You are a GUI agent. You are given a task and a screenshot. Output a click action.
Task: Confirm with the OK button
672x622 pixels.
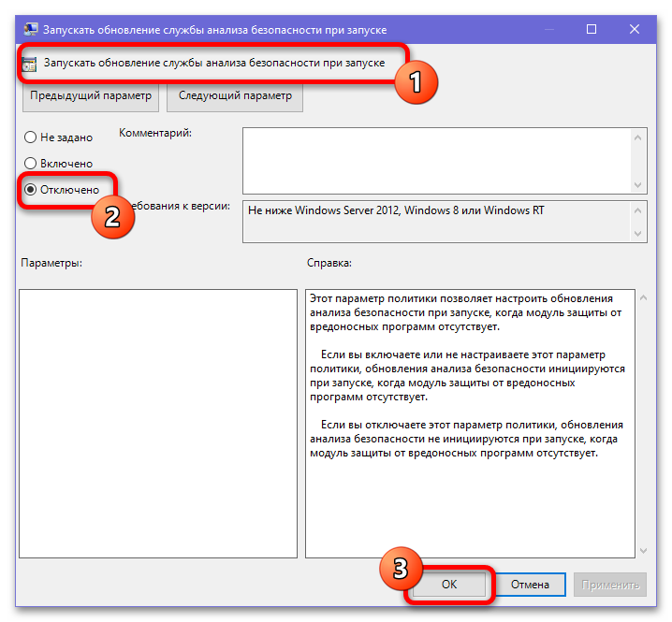449,585
